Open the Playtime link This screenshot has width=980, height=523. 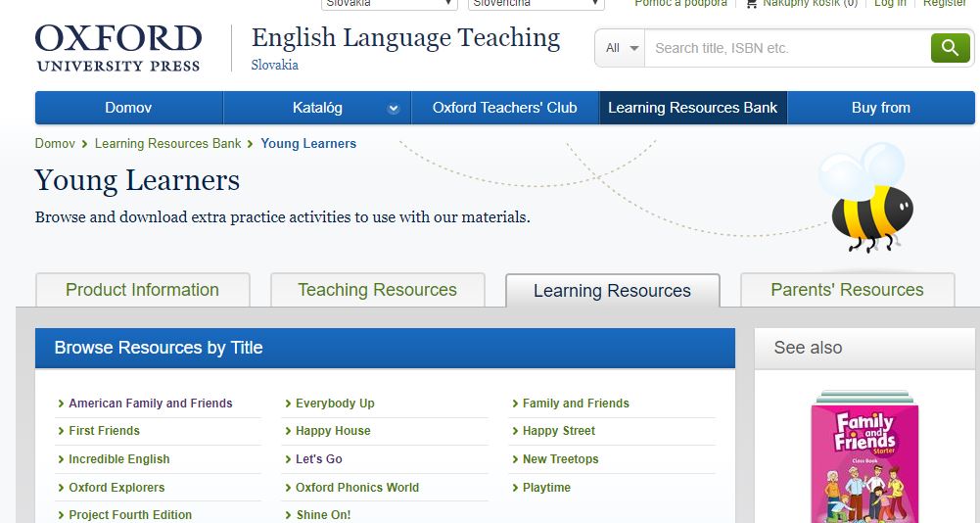[547, 488]
